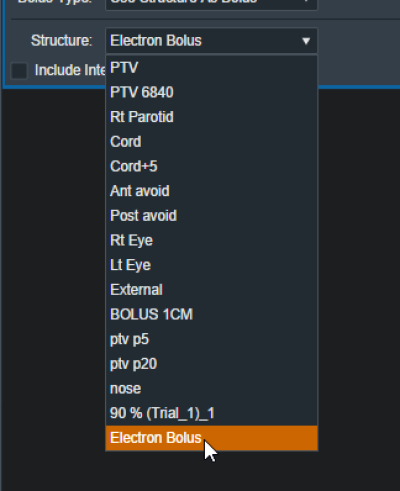This screenshot has width=400, height=491.
Task: Select PTV from the structure list
Action: (212, 68)
